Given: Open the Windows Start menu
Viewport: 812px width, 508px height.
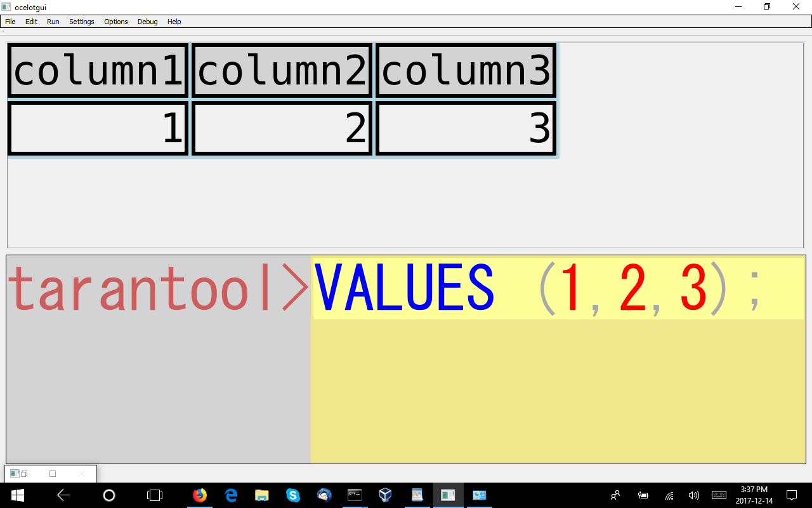Looking at the screenshot, I should point(17,495).
